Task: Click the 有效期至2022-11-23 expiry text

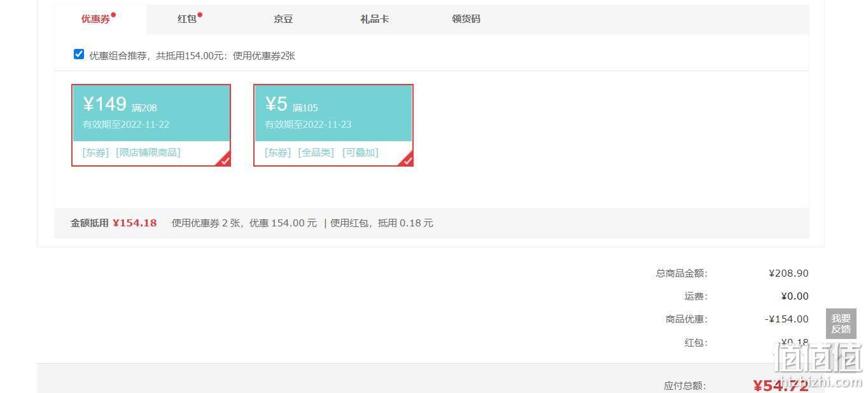Action: [x=308, y=125]
